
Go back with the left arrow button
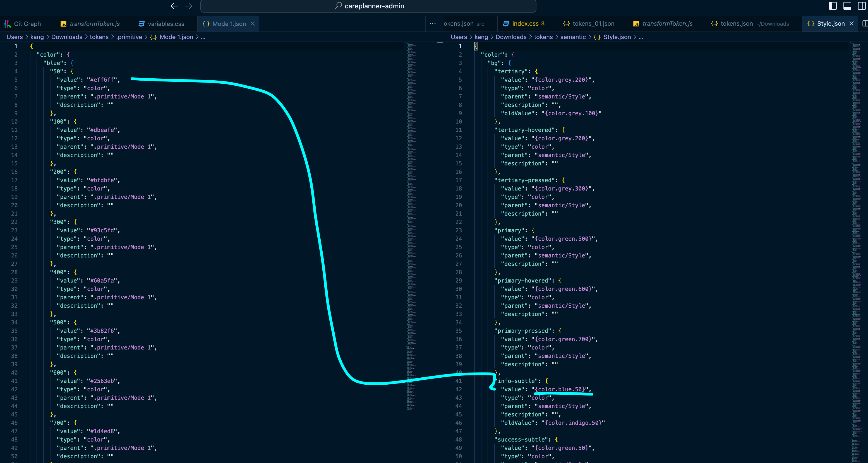point(174,6)
